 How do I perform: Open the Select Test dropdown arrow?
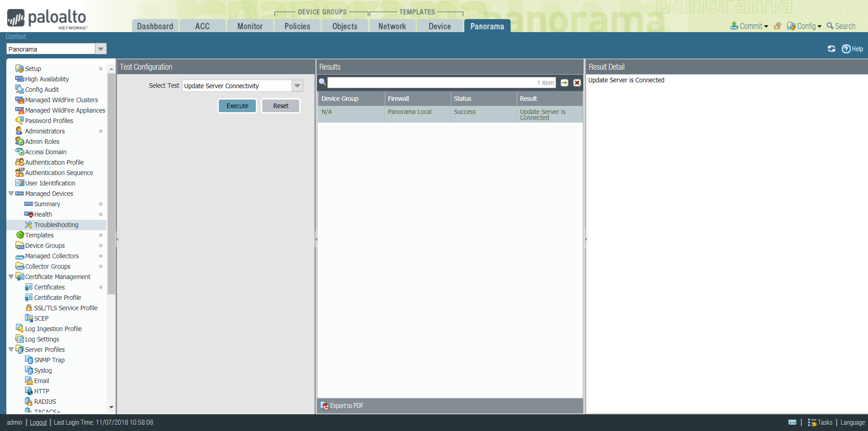pos(297,86)
